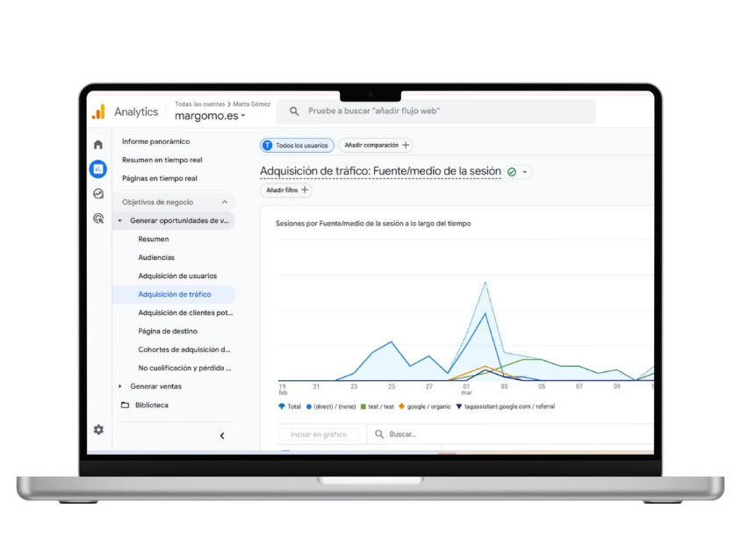
Task: Collapse sidebar with left chevron arrow
Action: (x=222, y=435)
